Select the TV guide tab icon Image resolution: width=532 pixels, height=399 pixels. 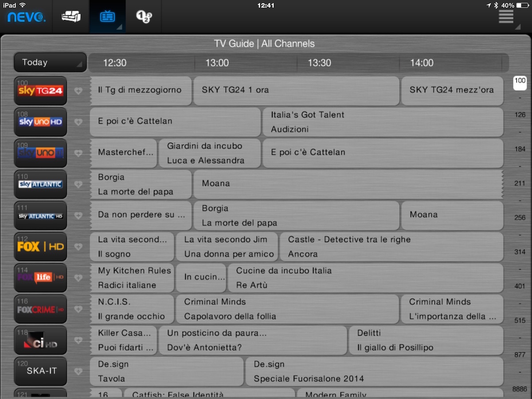coord(107,17)
